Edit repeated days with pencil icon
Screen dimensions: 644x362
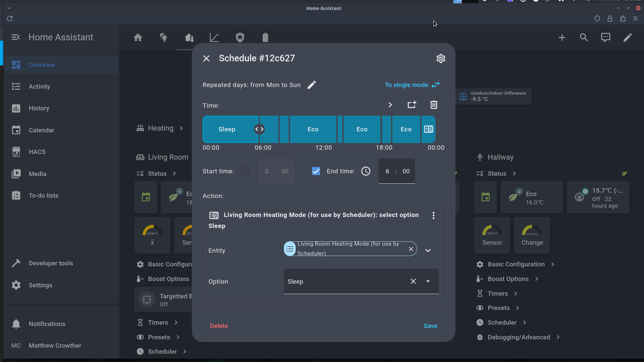point(311,85)
